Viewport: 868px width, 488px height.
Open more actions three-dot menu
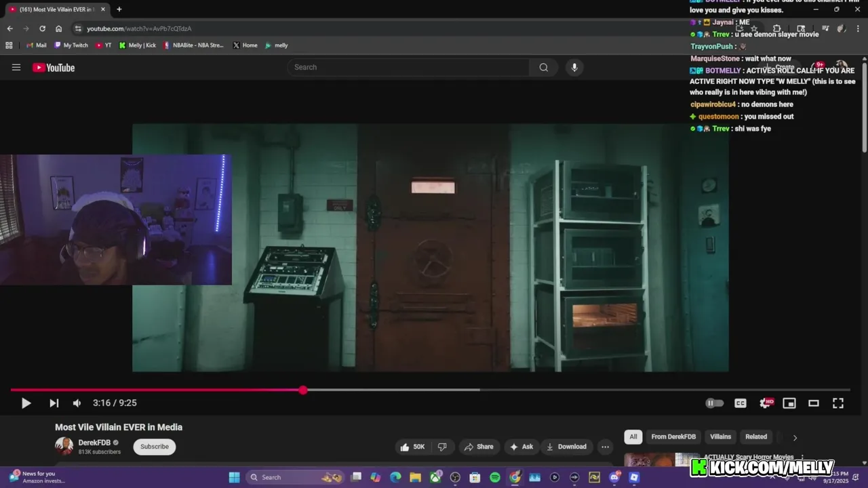tap(605, 447)
